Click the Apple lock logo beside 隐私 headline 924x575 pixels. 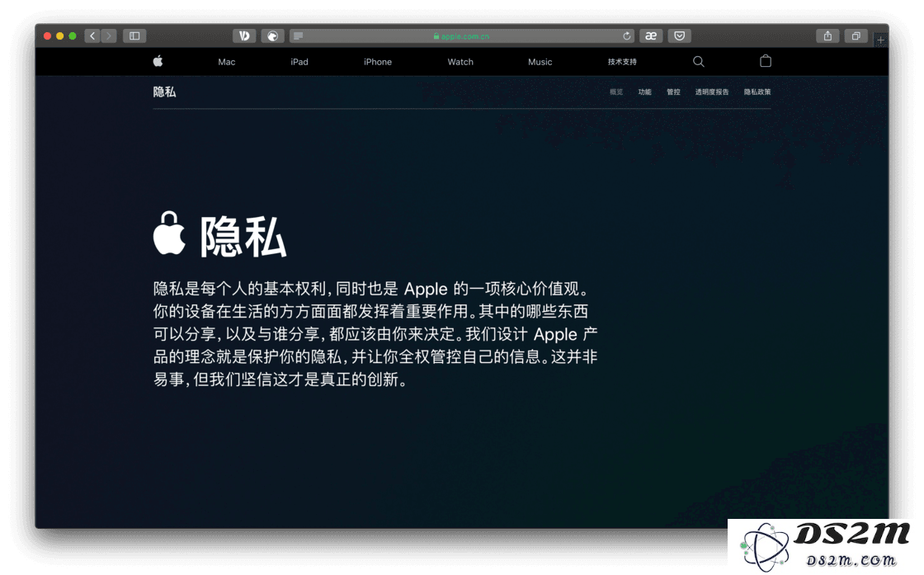[x=169, y=233]
